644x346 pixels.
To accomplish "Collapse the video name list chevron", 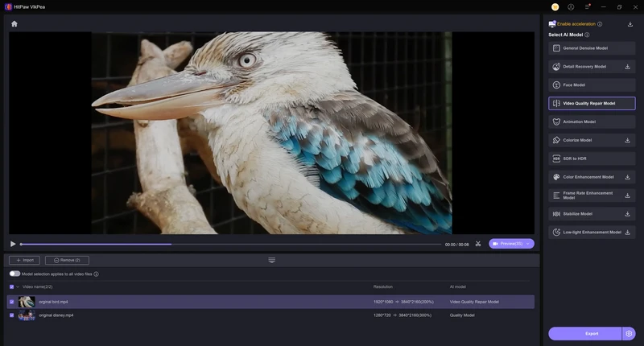I will pyautogui.click(x=18, y=286).
